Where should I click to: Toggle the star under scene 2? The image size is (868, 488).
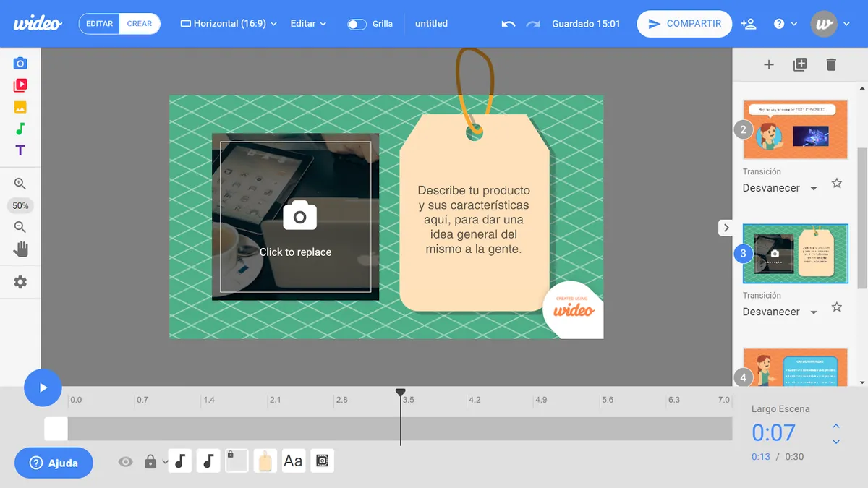point(837,184)
